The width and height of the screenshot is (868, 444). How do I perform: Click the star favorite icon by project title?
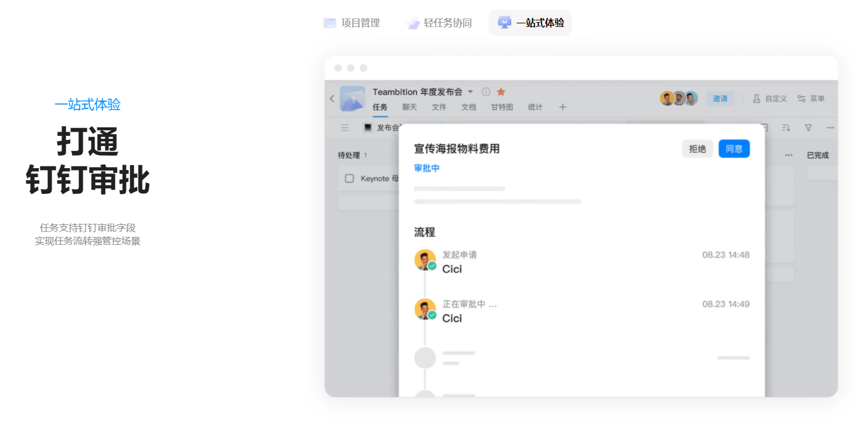point(501,92)
